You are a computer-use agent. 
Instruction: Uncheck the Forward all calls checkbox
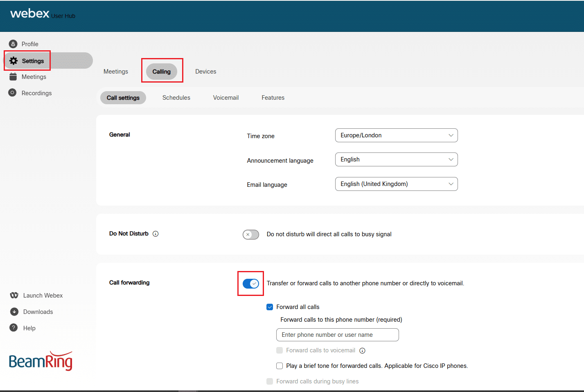tap(270, 307)
